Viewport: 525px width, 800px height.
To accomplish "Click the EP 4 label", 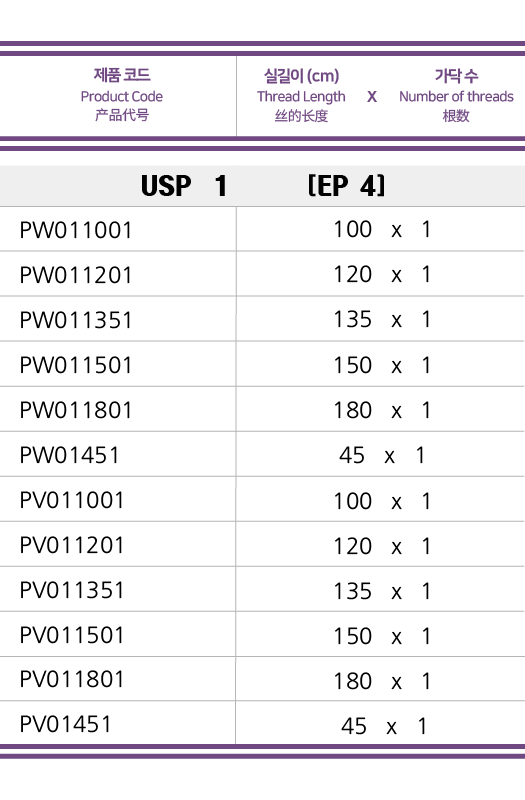I will (x=346, y=186).
